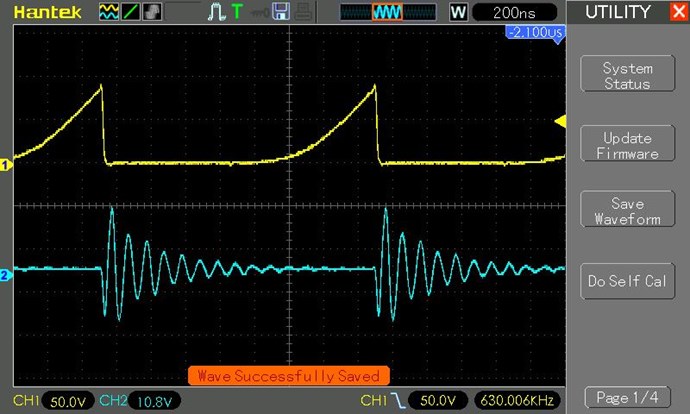Open System Status

[628, 74]
